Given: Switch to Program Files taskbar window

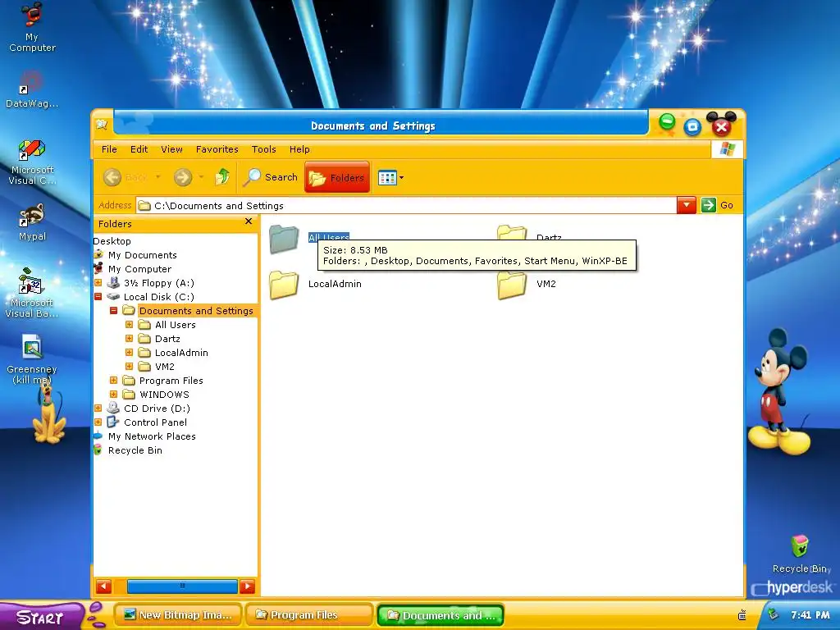Looking at the screenshot, I should pos(308,615).
